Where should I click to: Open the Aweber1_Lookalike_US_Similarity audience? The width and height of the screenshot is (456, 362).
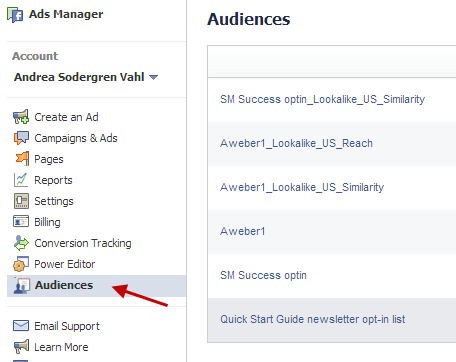(302, 187)
